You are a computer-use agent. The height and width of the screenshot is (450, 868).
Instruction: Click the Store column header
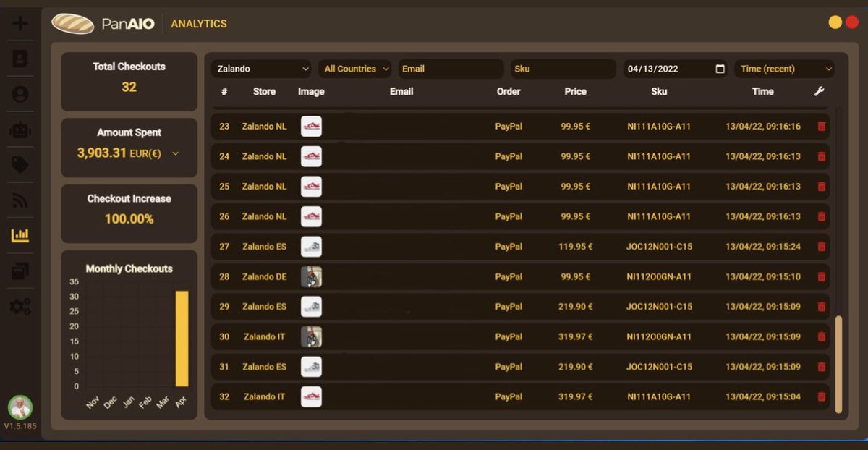pyautogui.click(x=264, y=91)
